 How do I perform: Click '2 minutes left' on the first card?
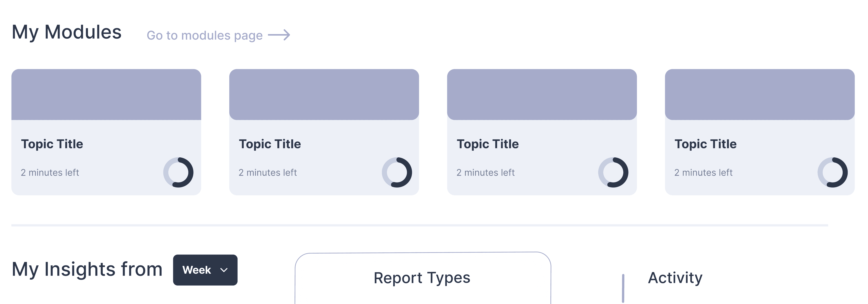[x=50, y=173]
